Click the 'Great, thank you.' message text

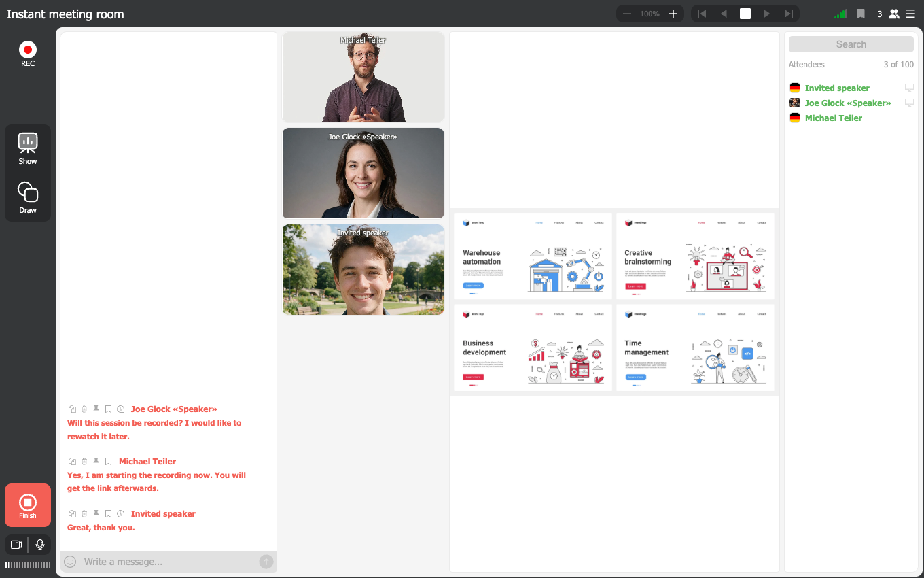[101, 527]
